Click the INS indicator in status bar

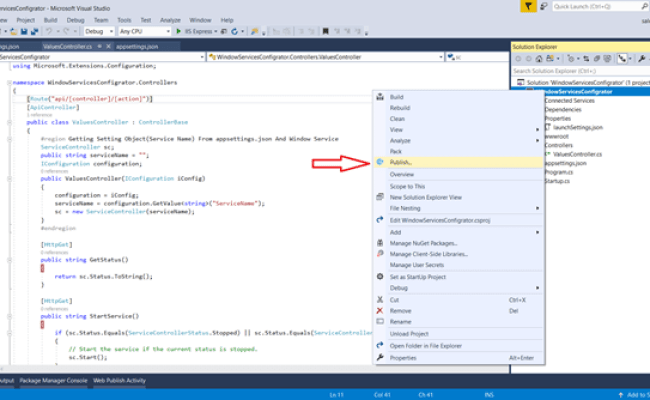point(489,395)
